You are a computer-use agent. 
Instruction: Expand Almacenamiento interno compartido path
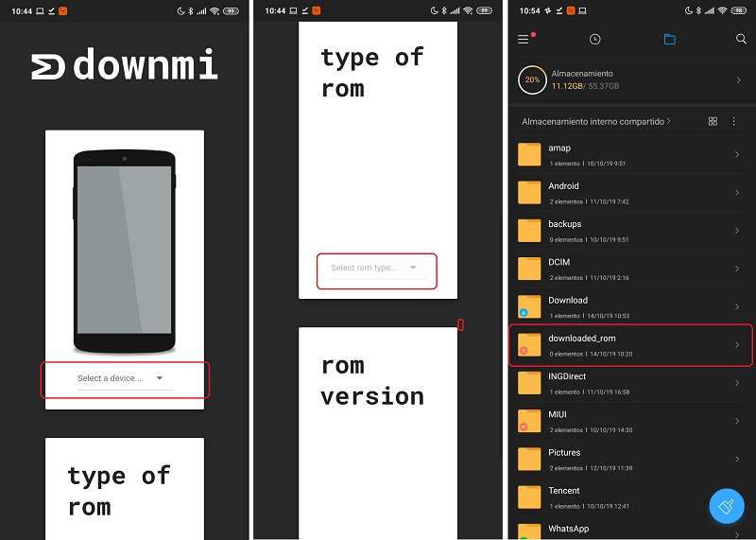tap(596, 122)
